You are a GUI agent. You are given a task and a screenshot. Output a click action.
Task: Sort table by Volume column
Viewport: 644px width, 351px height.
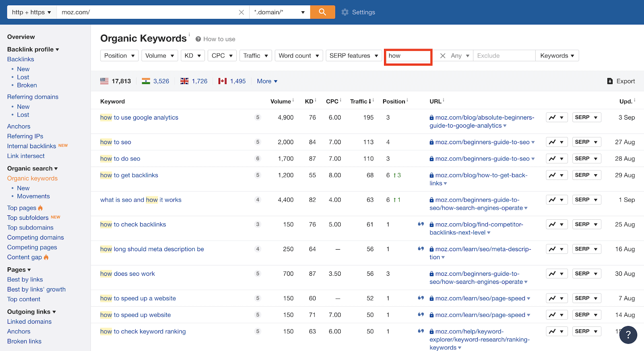coord(281,101)
